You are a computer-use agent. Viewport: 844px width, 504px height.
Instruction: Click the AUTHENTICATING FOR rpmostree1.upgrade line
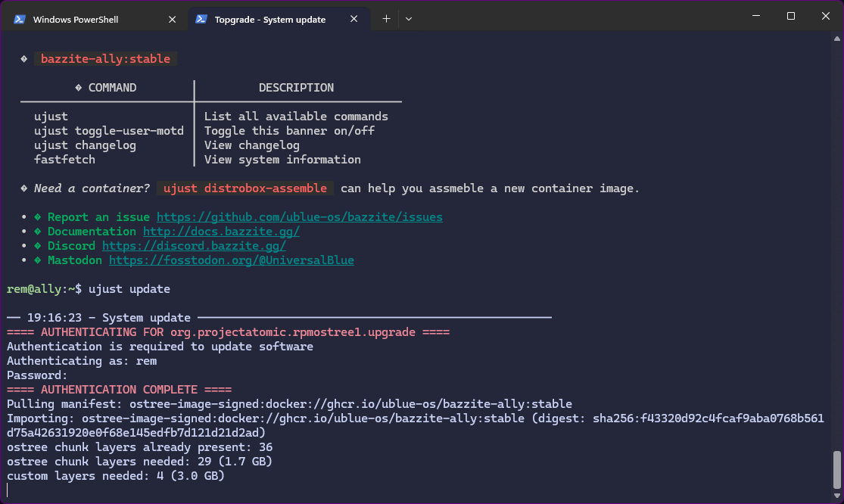point(229,332)
